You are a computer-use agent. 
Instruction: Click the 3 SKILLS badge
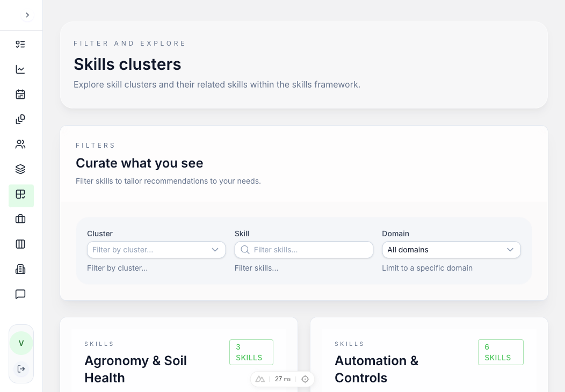[x=251, y=352]
